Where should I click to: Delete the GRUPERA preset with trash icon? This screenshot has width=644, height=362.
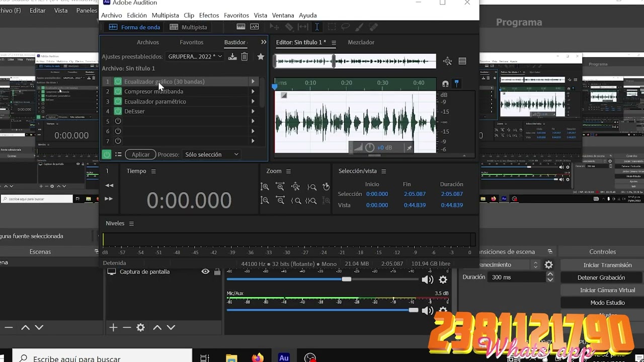coord(245,57)
